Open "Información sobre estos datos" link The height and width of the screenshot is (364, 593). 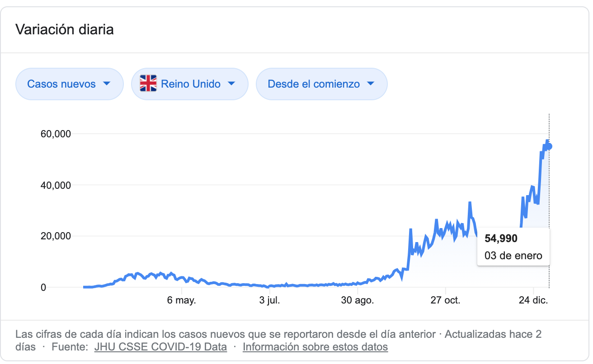(x=315, y=347)
